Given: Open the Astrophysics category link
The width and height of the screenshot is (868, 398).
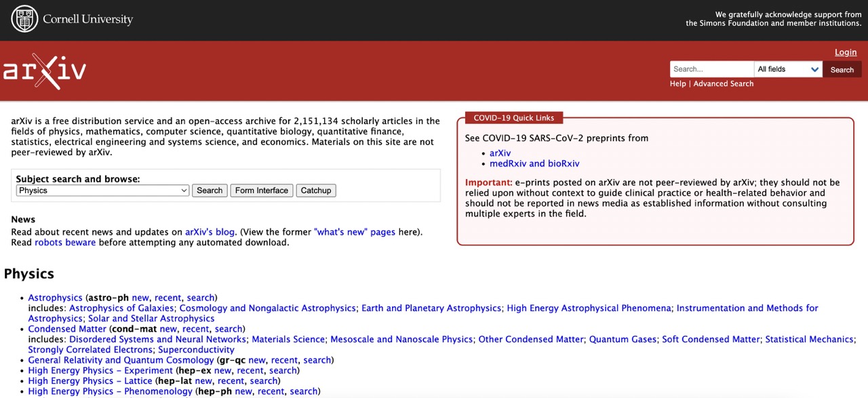Looking at the screenshot, I should [56, 298].
